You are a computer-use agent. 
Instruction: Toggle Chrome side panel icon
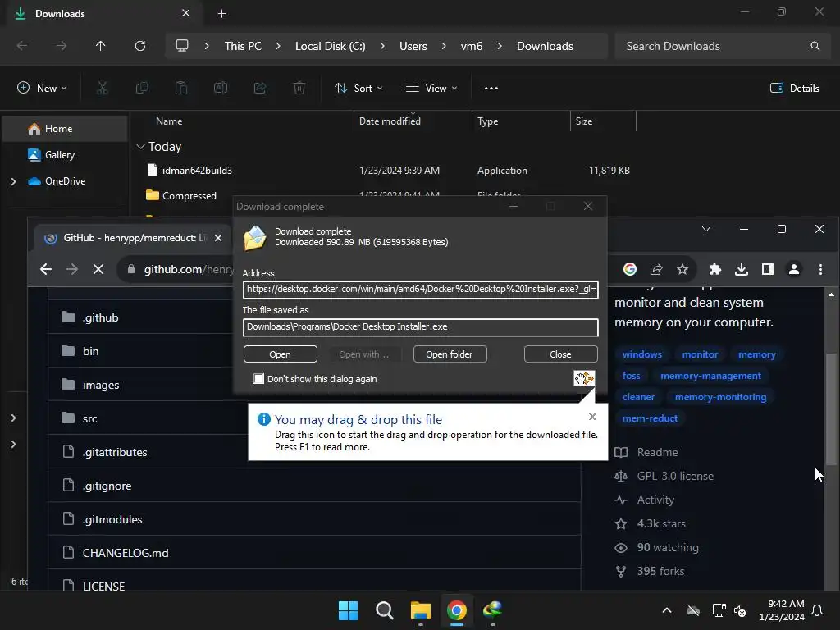[768, 269]
